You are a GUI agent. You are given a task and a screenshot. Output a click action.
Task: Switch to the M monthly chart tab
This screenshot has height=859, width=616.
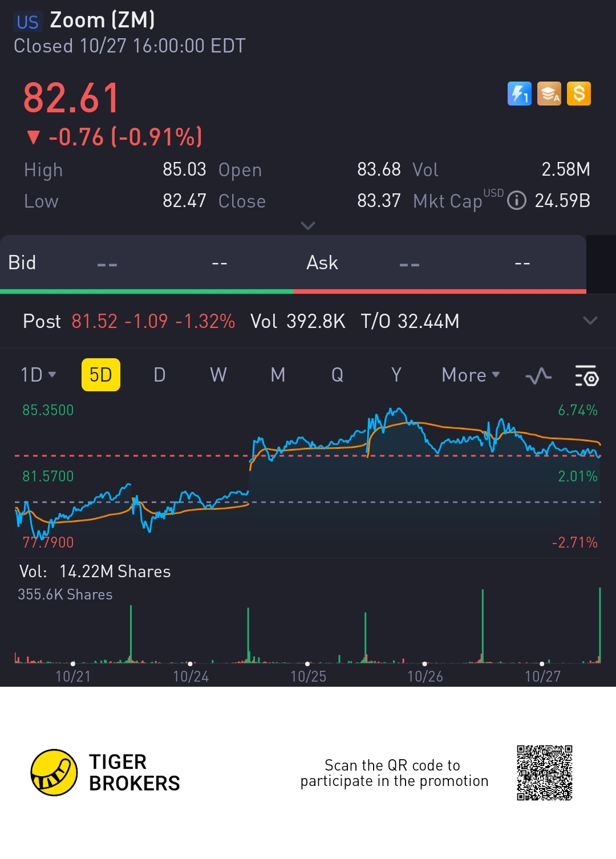coord(278,375)
